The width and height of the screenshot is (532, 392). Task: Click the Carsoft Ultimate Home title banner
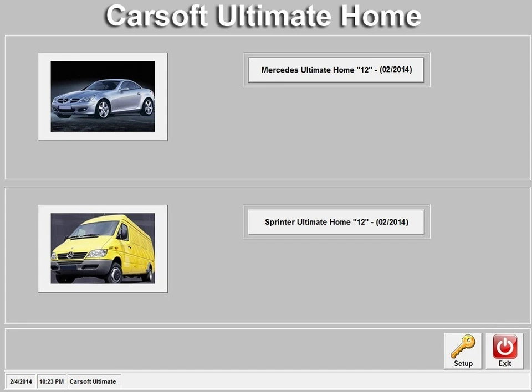pyautogui.click(x=265, y=16)
